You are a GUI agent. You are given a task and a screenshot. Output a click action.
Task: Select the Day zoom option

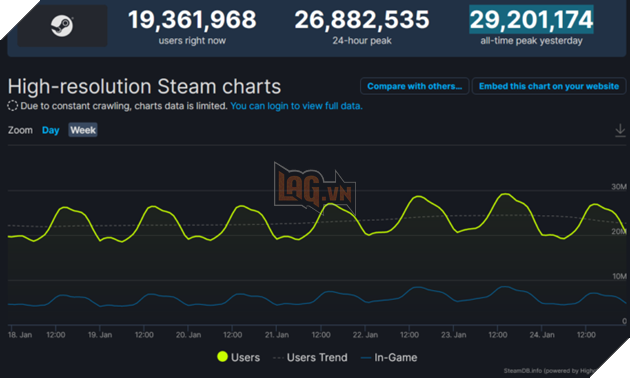pyautogui.click(x=51, y=130)
